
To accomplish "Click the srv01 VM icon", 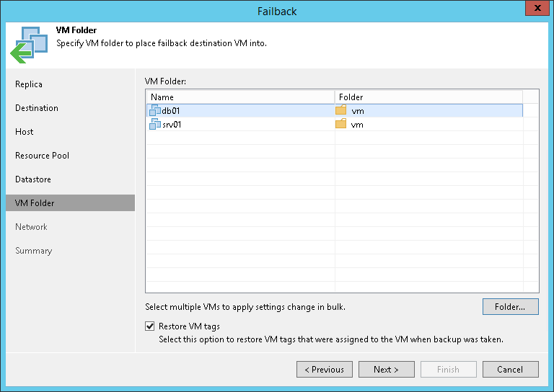I will pos(154,125).
